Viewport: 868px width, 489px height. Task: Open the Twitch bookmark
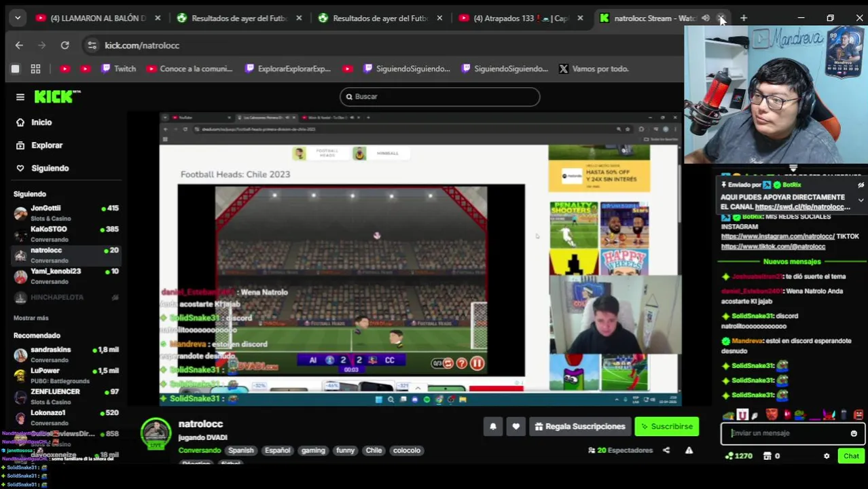118,69
